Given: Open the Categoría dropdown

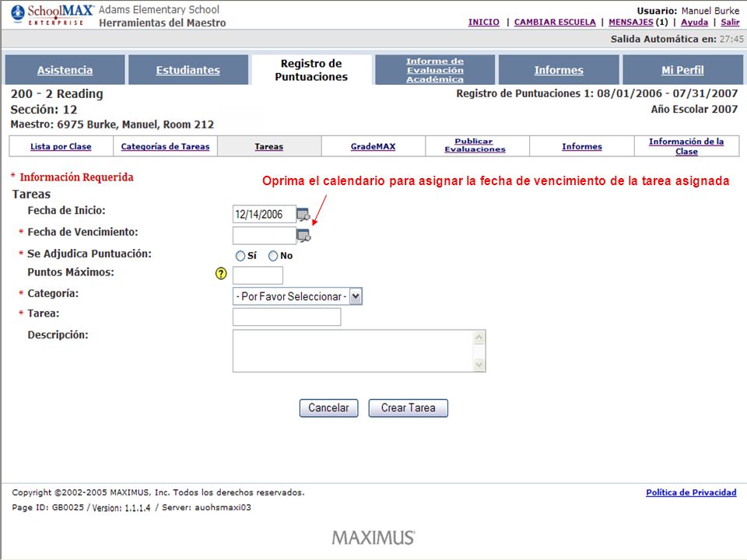Looking at the screenshot, I should click(x=297, y=296).
